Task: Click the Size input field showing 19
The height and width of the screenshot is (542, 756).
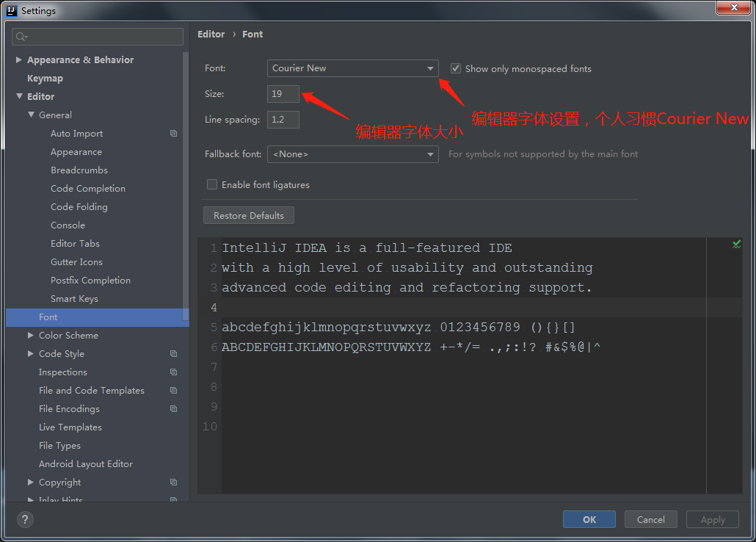Action: click(x=283, y=94)
